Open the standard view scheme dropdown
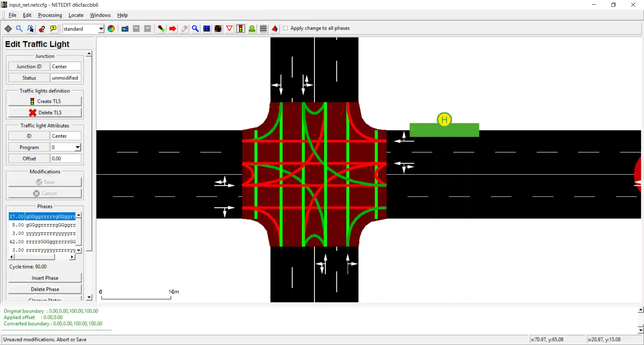 pos(101,29)
